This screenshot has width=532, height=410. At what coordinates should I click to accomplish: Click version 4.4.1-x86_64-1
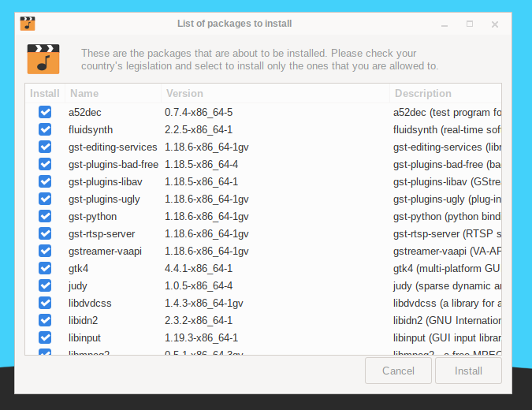tap(199, 269)
